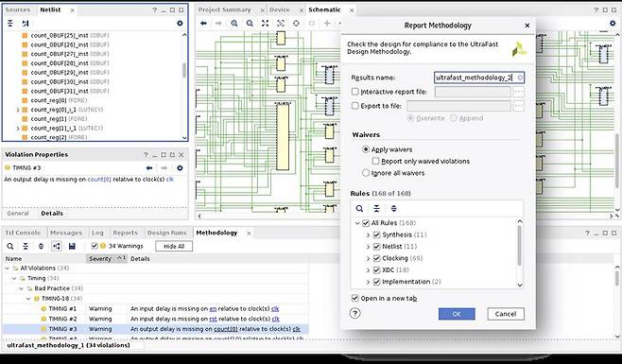This screenshot has width=622, height=364.
Task: Collapse All Rules tree node
Action: (357, 223)
